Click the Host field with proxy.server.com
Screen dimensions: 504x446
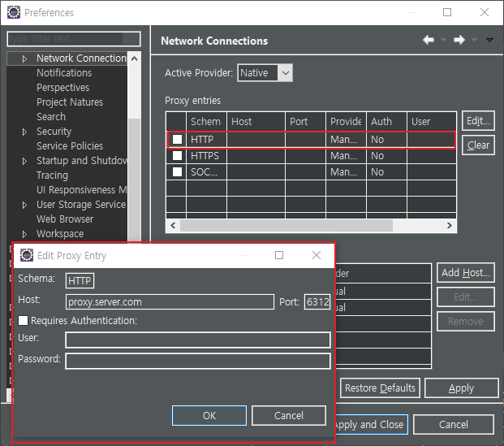[x=170, y=302]
